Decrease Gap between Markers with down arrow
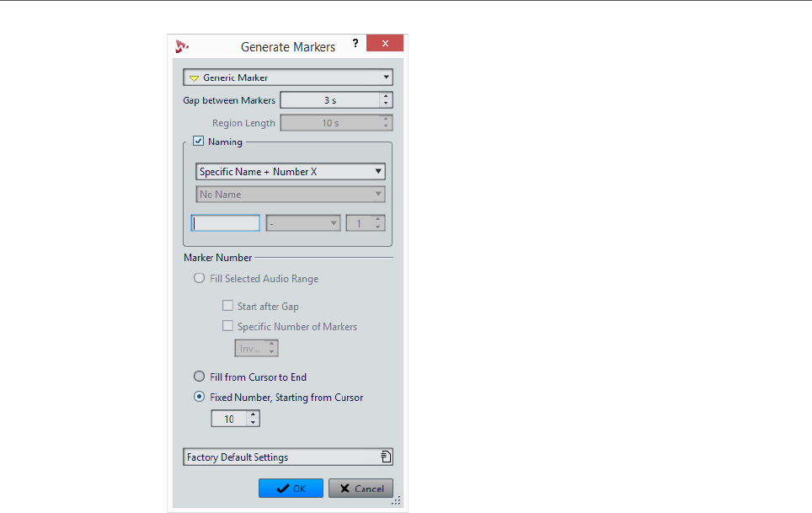The image size is (812, 513). pos(386,104)
